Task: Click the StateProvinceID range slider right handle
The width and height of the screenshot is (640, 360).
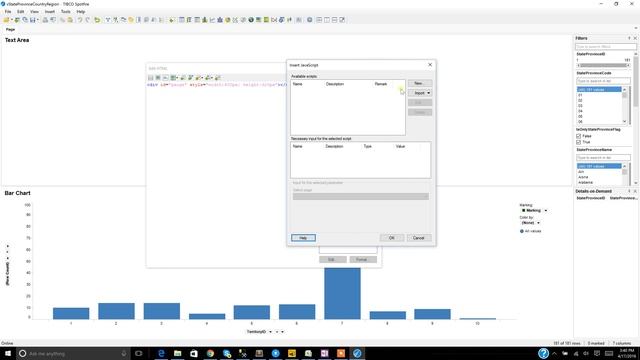Action: pos(628,65)
